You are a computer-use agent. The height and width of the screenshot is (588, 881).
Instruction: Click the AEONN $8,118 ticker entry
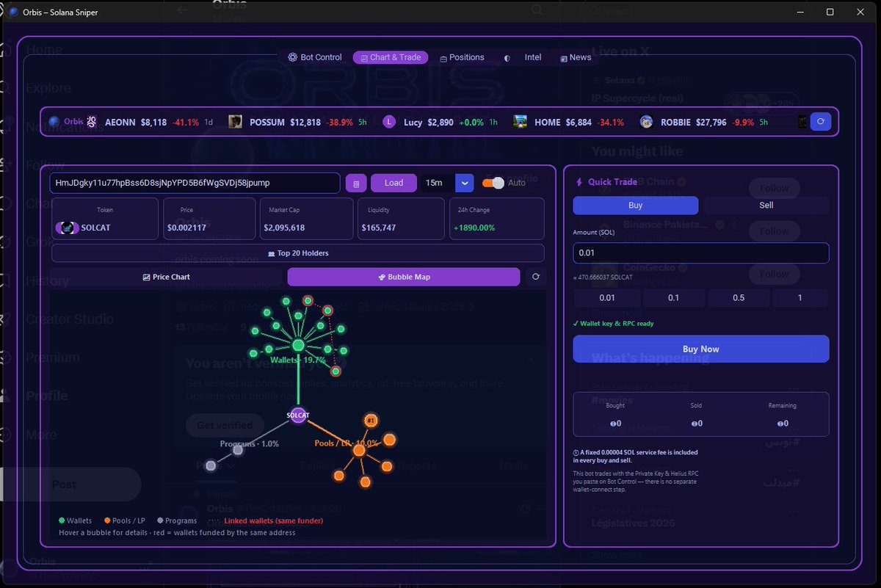(150, 122)
